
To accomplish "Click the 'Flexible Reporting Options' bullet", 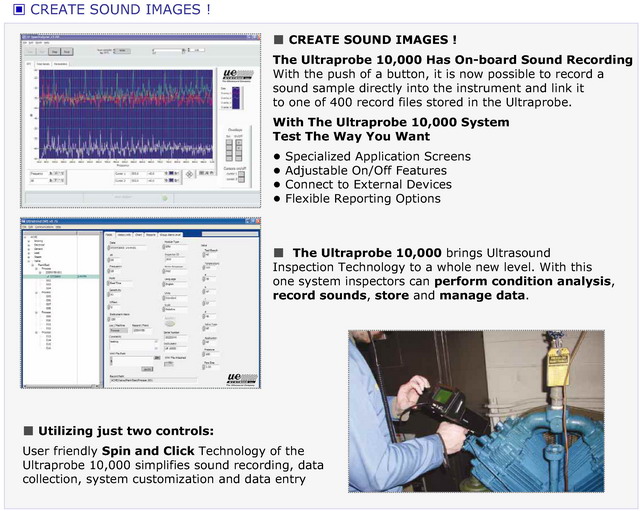I will coord(363,198).
